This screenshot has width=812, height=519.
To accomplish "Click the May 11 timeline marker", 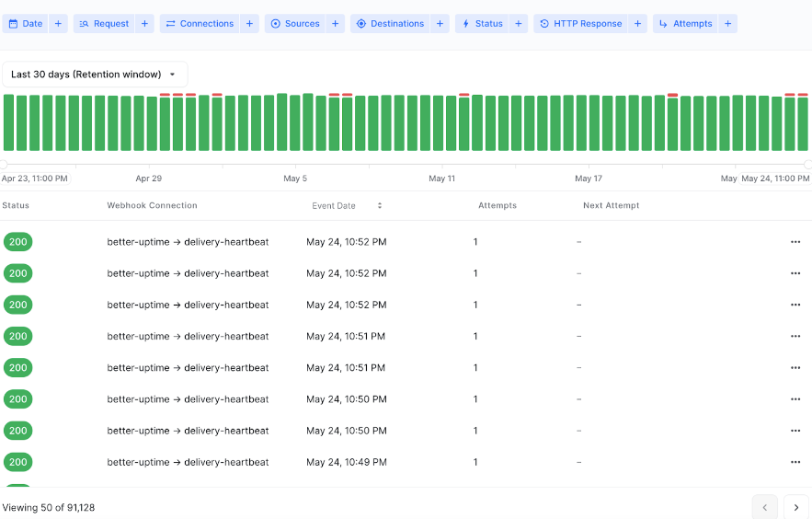I will pos(441,179).
